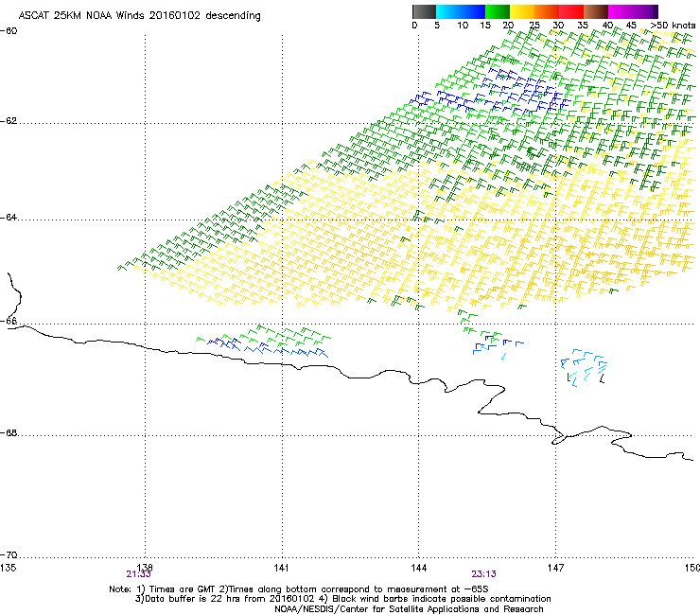
Task: Click the purple '21:33' pass time label
Action: (138, 574)
